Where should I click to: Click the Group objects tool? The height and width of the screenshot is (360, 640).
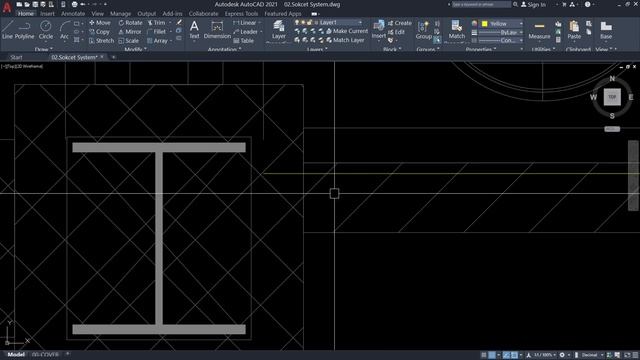tap(424, 30)
